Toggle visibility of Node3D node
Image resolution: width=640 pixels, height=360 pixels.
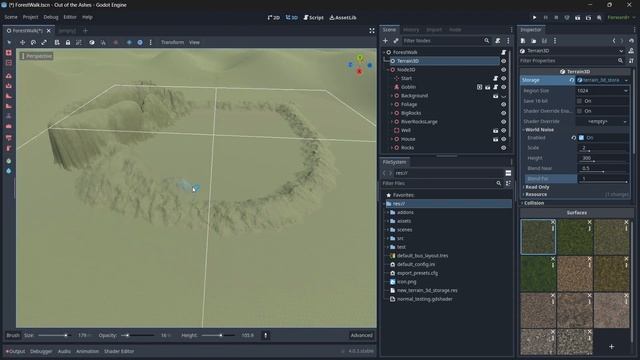coord(503,70)
